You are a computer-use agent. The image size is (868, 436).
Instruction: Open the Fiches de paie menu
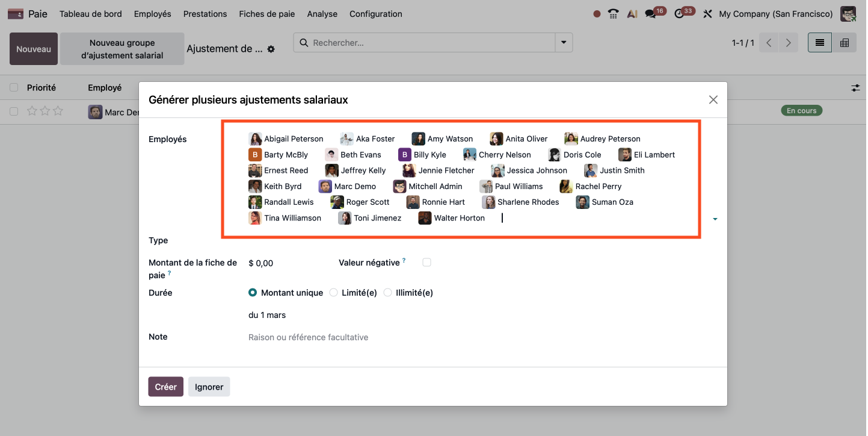click(x=266, y=14)
